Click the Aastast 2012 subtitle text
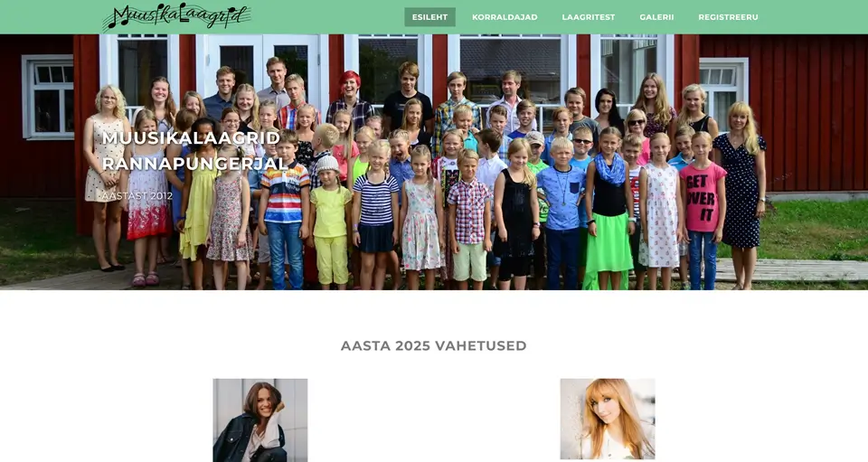This screenshot has width=868, height=462. point(137,196)
